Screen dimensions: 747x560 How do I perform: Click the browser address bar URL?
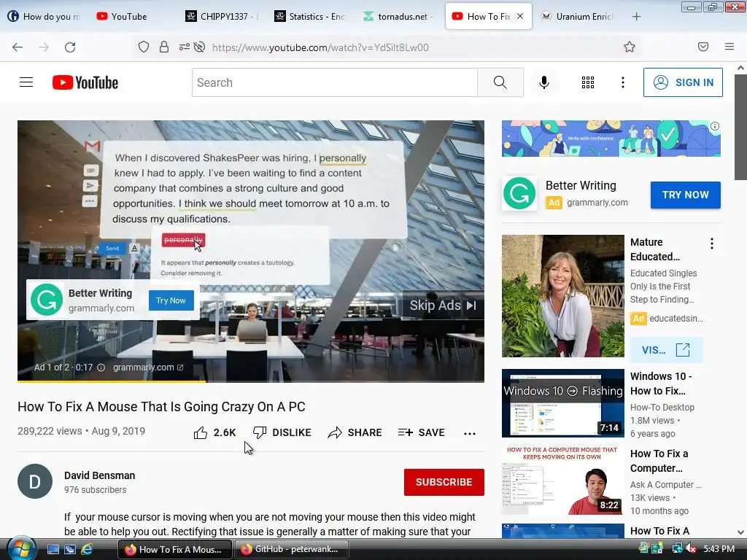(320, 47)
